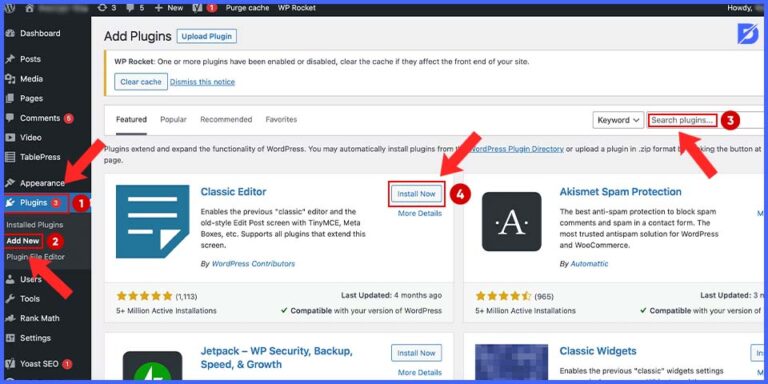This screenshot has width=768, height=384.
Task: Click the Dashboard icon in sidebar
Action: point(10,33)
